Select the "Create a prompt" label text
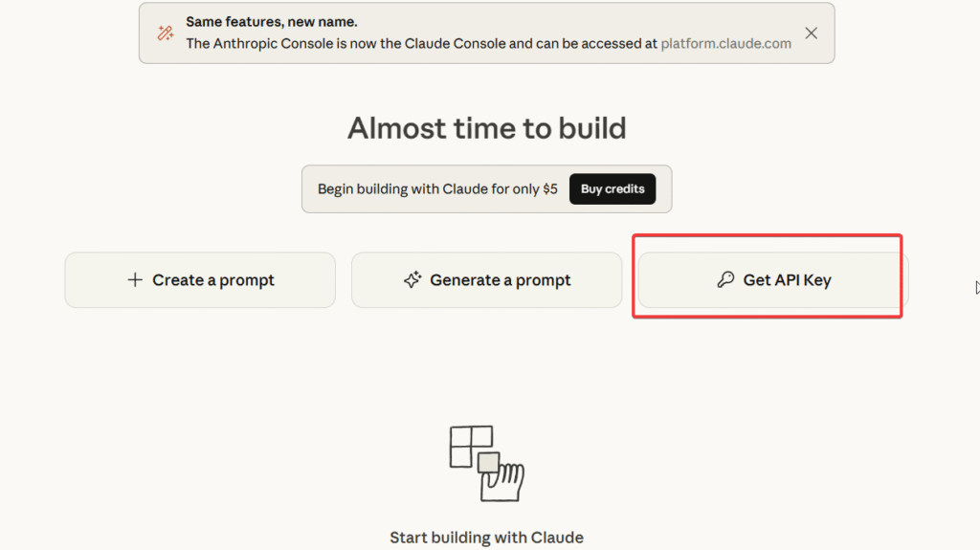 (x=213, y=280)
